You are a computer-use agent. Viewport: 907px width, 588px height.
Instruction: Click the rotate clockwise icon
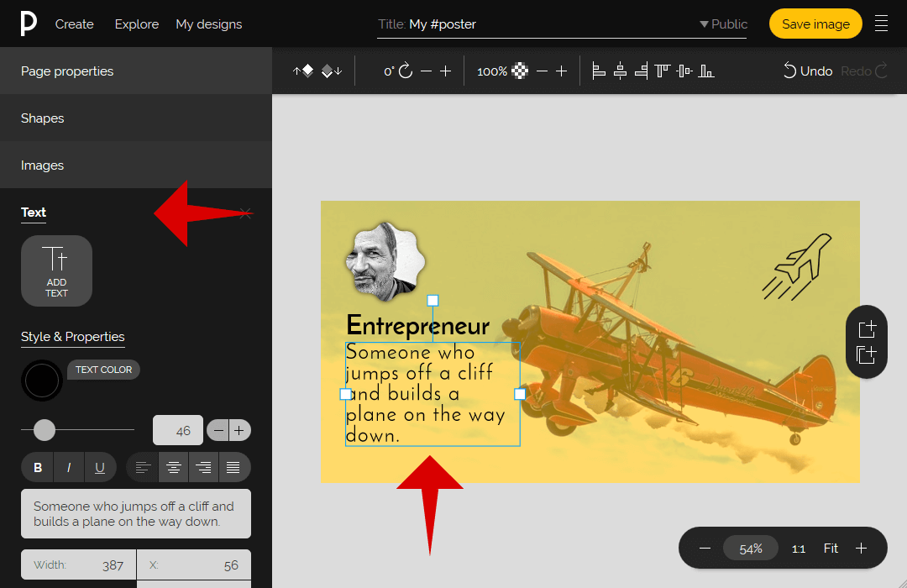pyautogui.click(x=406, y=71)
